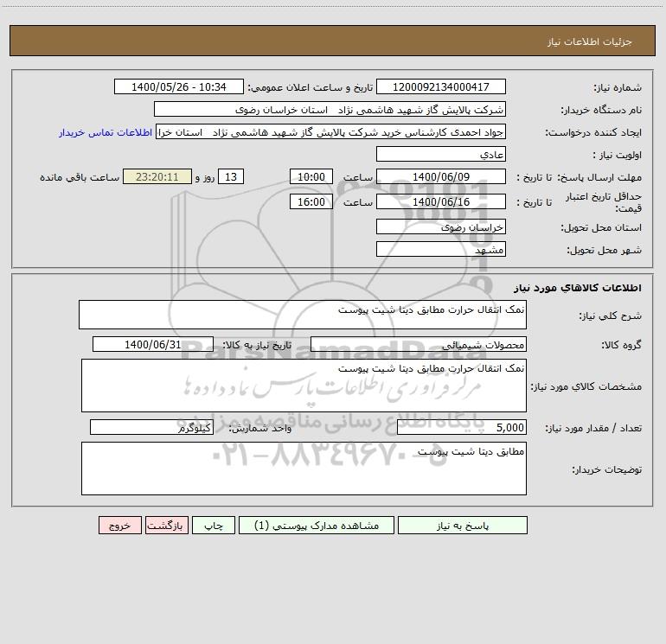Click the goods specifications text area
Screen dimensions: 666x644
[x=304, y=386]
